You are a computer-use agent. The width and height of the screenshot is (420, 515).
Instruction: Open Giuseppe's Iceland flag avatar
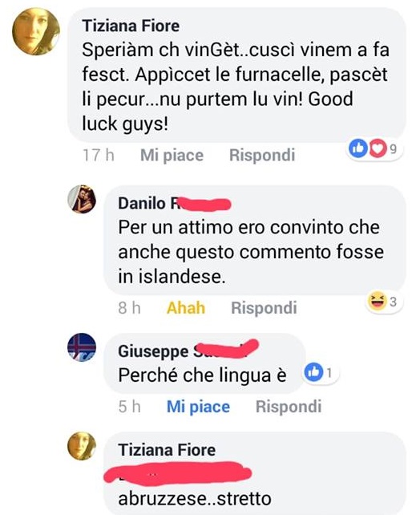[x=82, y=348]
